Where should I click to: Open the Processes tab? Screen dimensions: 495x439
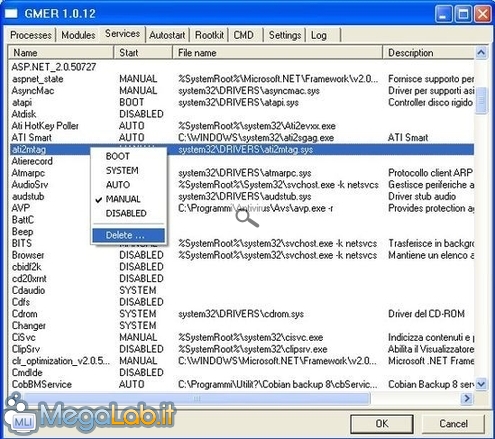tap(30, 35)
